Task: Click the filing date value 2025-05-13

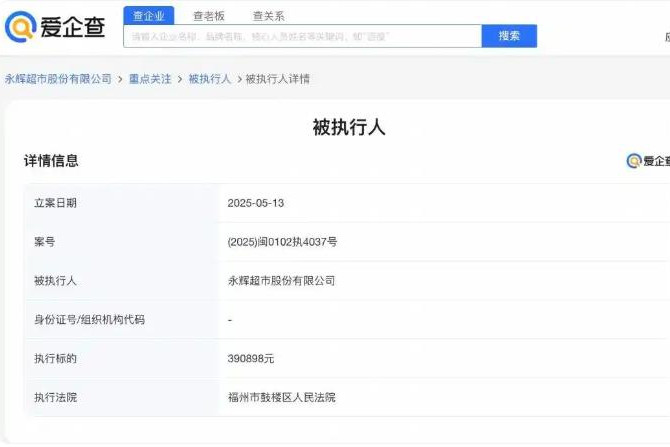Action: (256, 203)
